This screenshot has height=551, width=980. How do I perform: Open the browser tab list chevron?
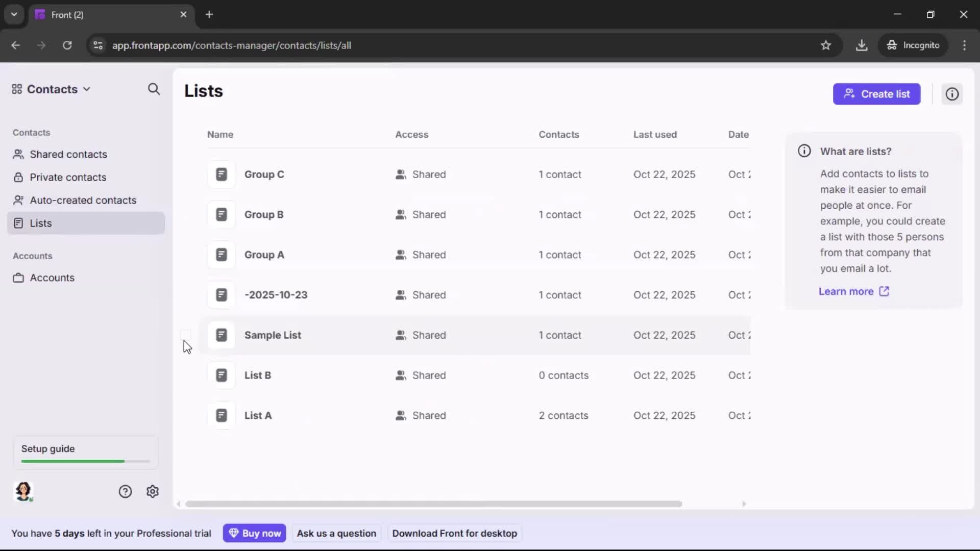coord(14,14)
